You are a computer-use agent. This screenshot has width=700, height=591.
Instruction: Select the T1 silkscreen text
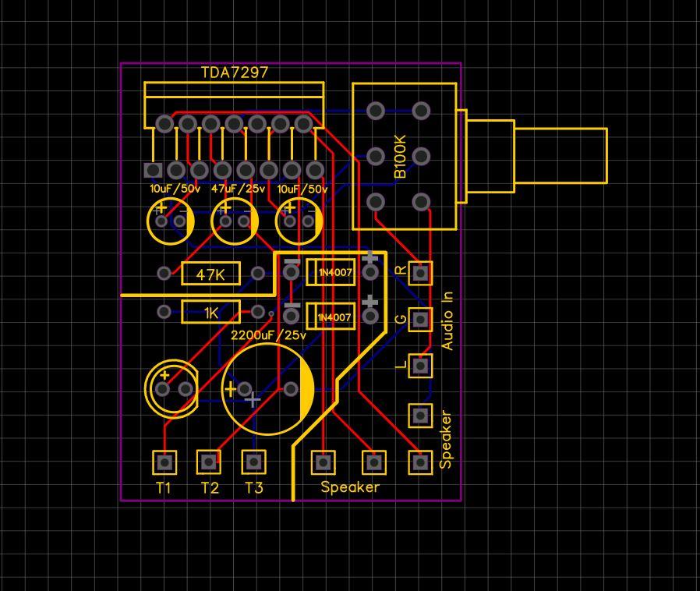tap(164, 487)
